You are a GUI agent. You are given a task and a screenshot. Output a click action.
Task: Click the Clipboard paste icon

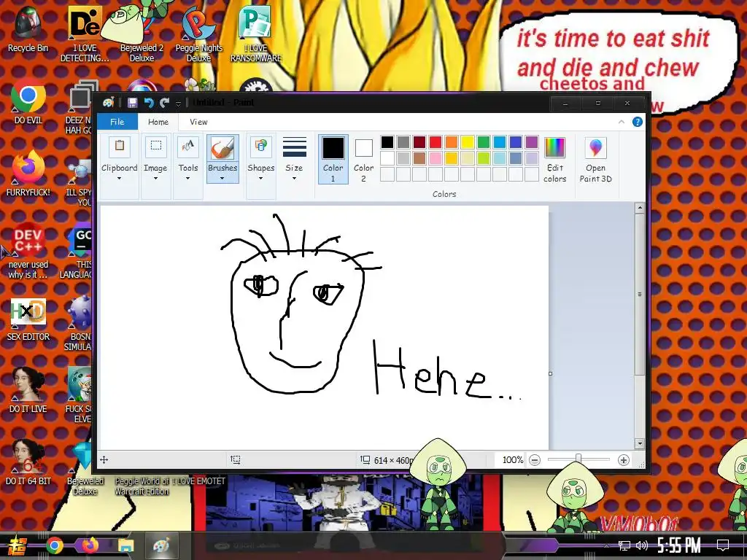pyautogui.click(x=120, y=146)
